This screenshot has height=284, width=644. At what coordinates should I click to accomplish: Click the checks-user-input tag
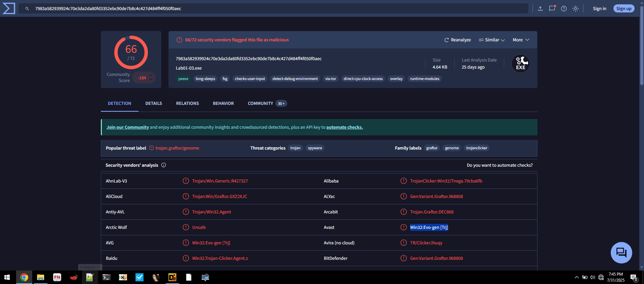click(x=250, y=79)
